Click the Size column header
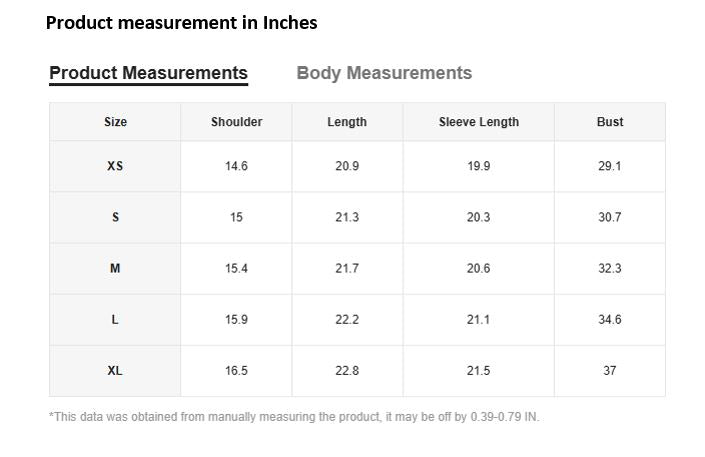The height and width of the screenshot is (457, 705). pyautogui.click(x=115, y=122)
